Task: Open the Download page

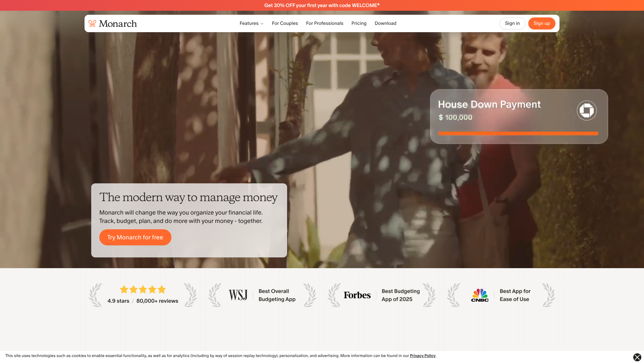Action: click(x=385, y=23)
